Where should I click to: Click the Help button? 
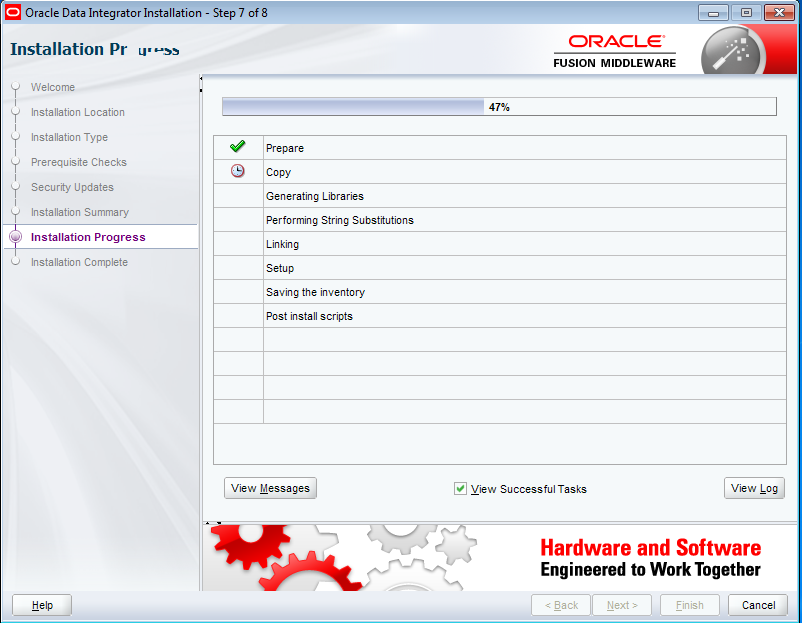[x=42, y=605]
